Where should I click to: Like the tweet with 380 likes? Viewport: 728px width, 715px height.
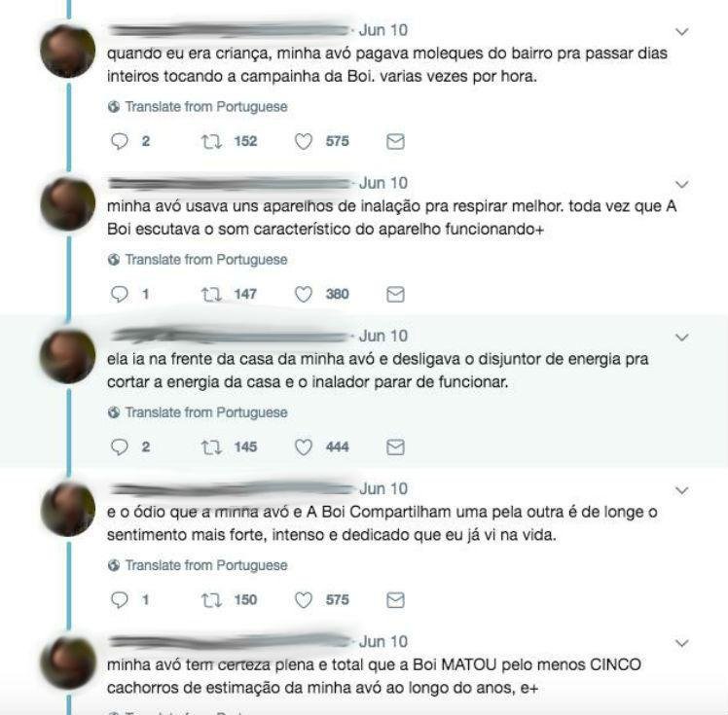pos(304,294)
